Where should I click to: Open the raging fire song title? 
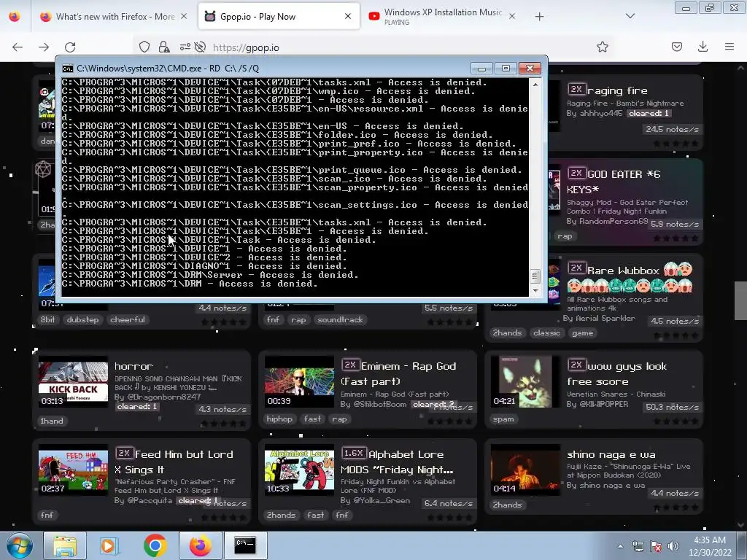tap(617, 90)
